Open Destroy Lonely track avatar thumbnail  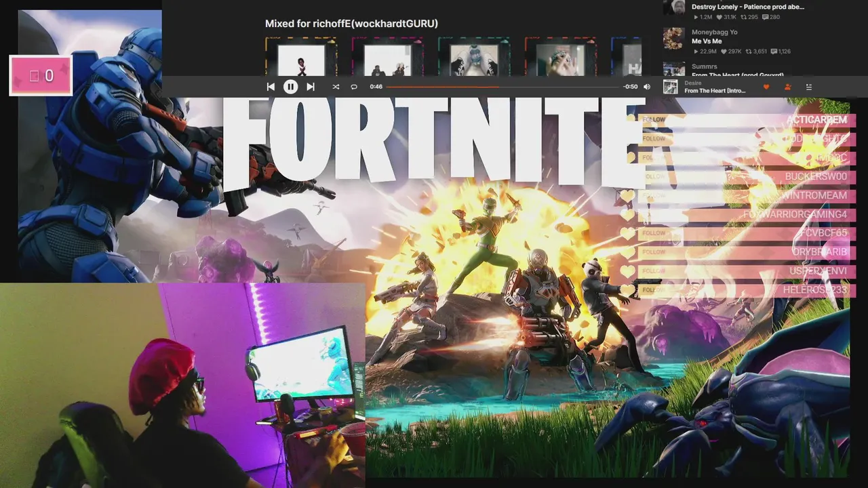click(x=673, y=7)
